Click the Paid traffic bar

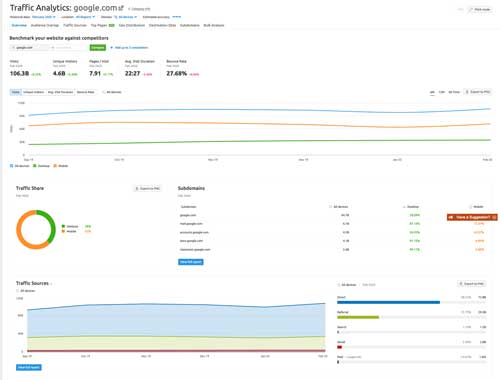(338, 362)
